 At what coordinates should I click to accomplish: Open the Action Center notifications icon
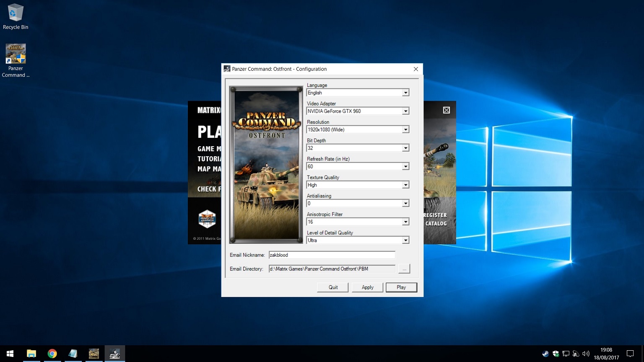coord(630,354)
